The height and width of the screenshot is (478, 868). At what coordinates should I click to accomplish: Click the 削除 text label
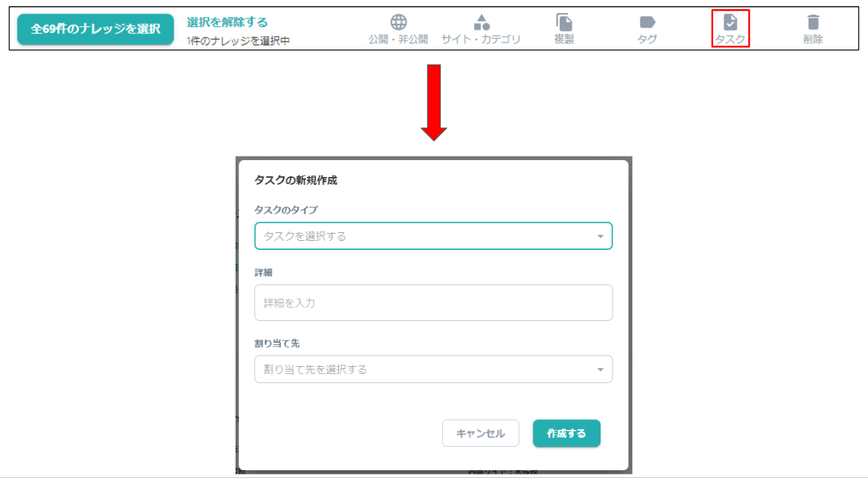(x=813, y=40)
